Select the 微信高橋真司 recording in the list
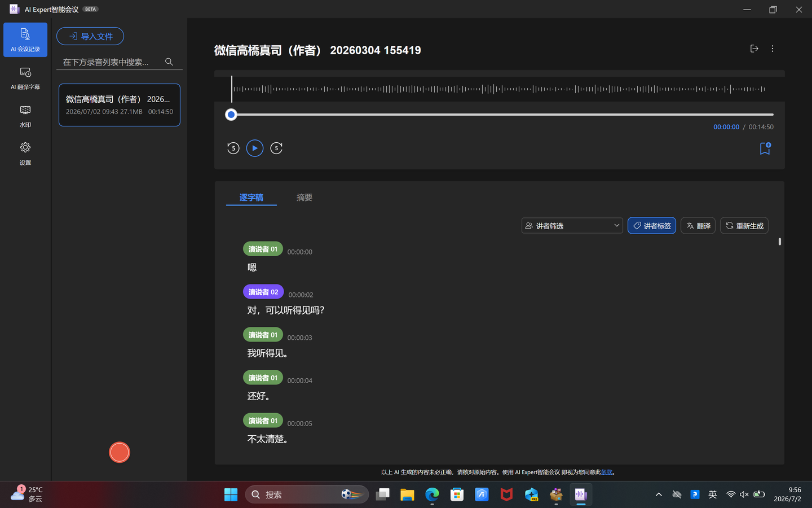This screenshot has width=812, height=508. [120, 105]
